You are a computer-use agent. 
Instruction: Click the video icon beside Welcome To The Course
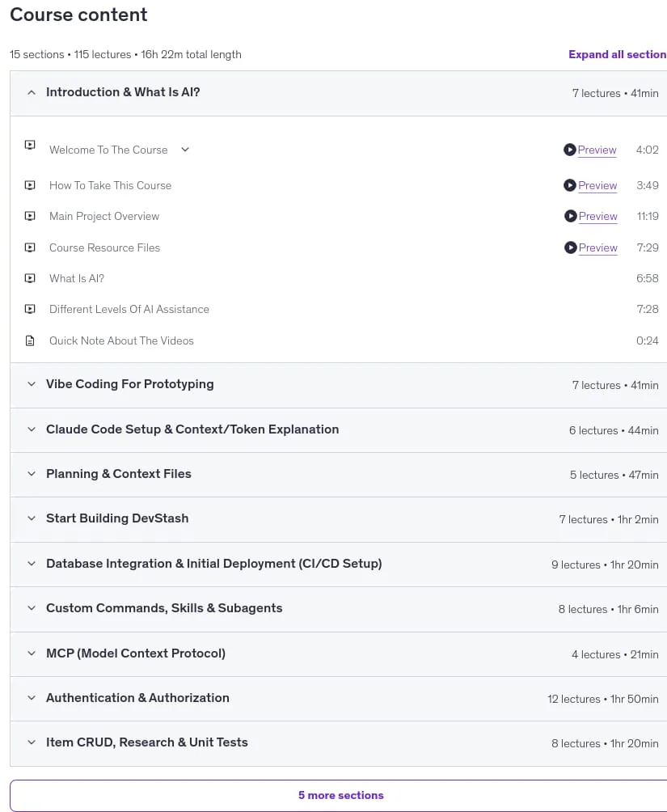(30, 145)
